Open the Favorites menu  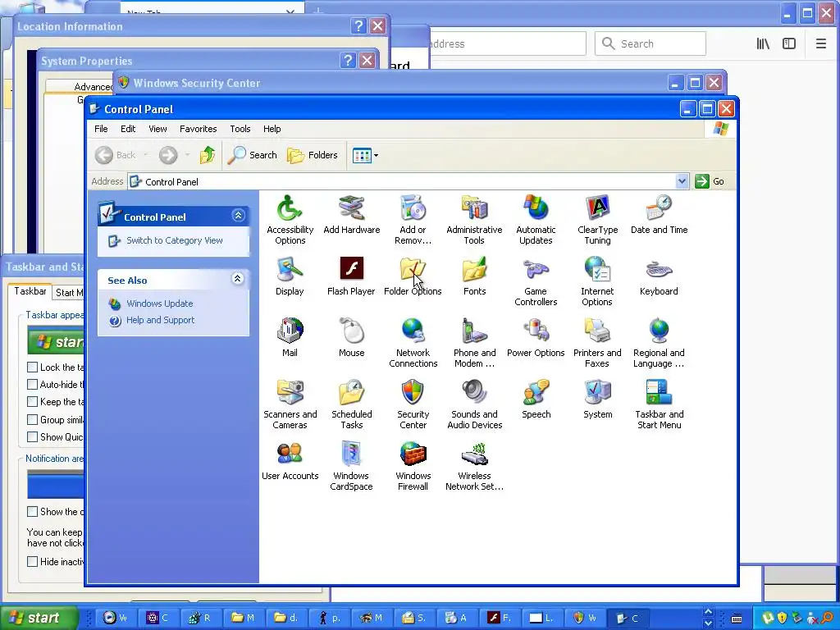point(199,129)
